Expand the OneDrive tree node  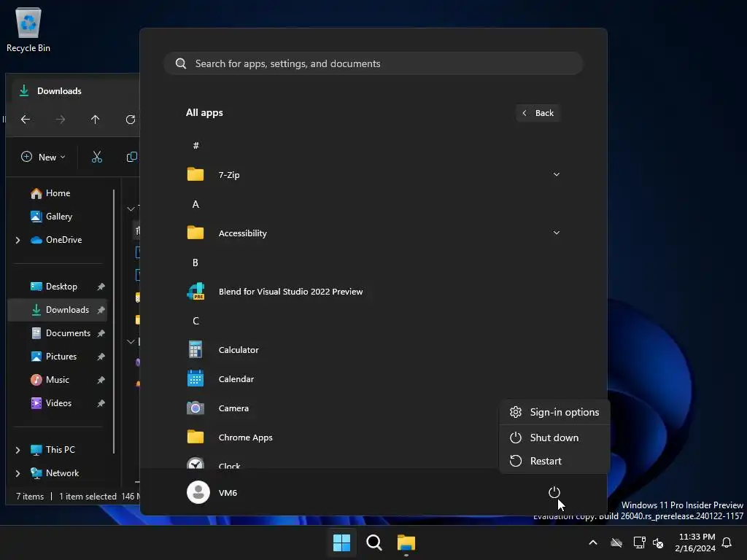(18, 240)
